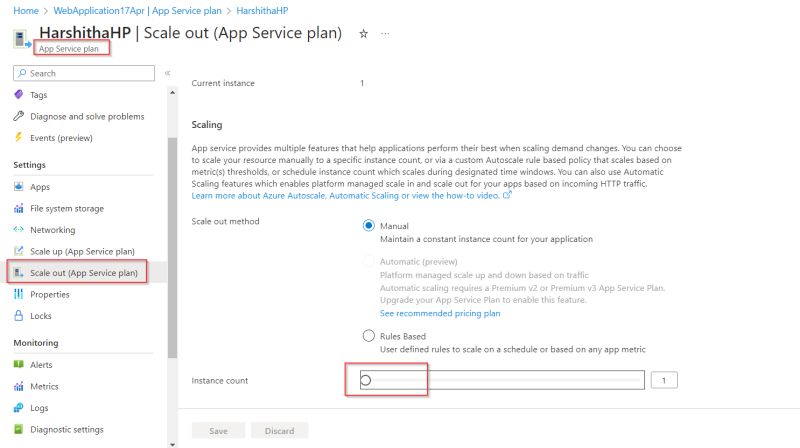Click the Alerts icon under Monitoring
The height and width of the screenshot is (448, 800).
(x=19, y=364)
